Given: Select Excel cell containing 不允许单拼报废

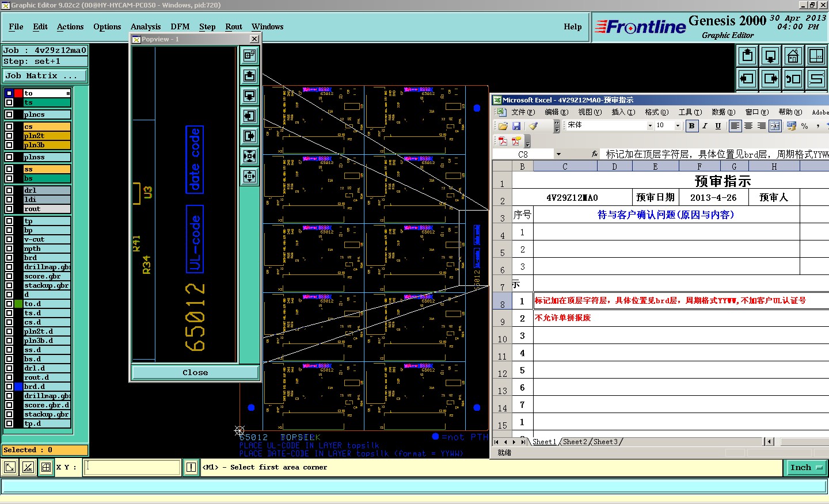Looking at the screenshot, I should click(x=681, y=318).
